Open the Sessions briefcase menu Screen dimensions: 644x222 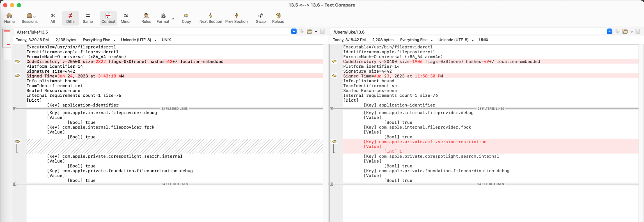30,18
